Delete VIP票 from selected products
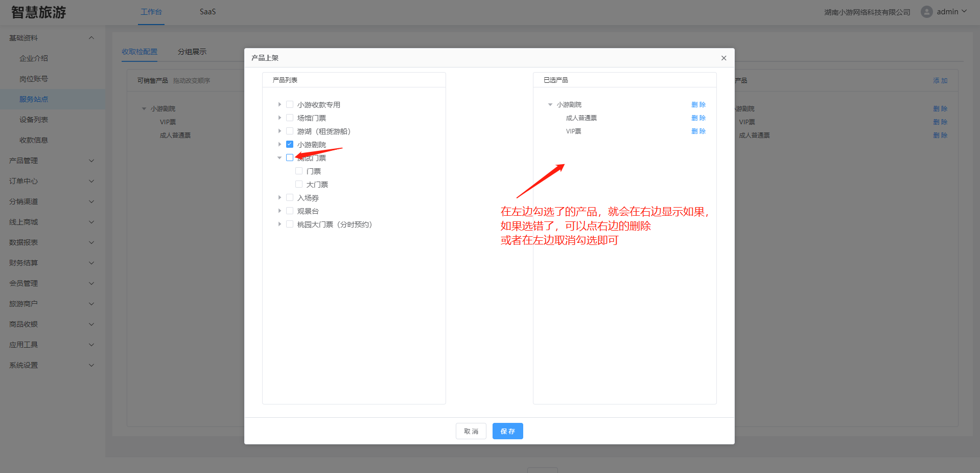This screenshot has width=980, height=473. coord(698,131)
